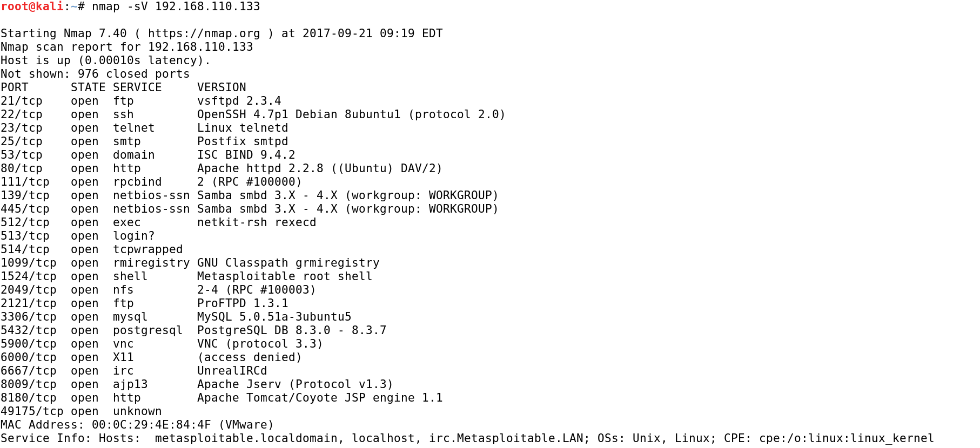Click the PostgreSQL DB version text
The width and height of the screenshot is (980, 448).
292,330
